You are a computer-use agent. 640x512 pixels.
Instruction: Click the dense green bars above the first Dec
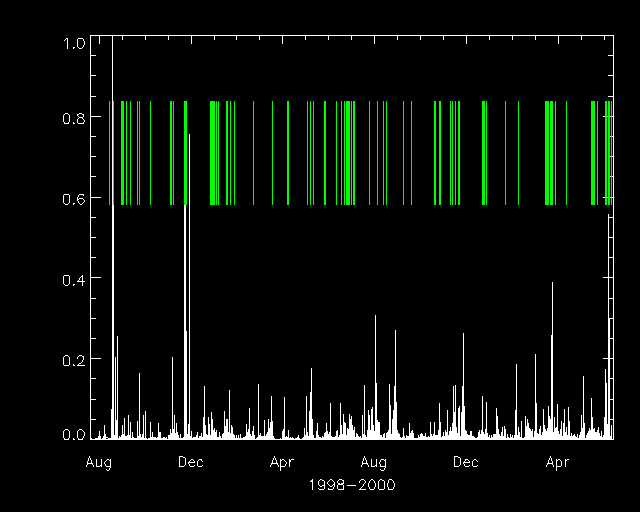[x=186, y=152]
